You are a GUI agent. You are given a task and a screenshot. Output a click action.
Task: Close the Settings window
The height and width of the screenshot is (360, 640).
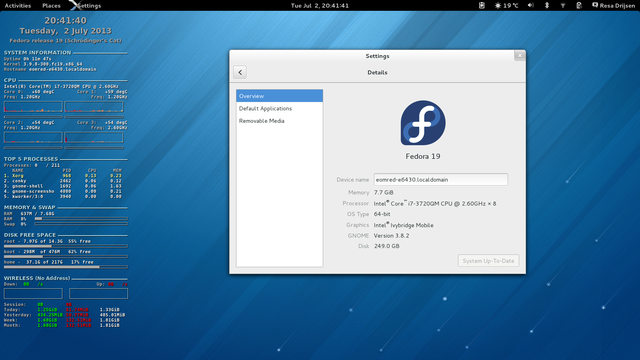[520, 56]
